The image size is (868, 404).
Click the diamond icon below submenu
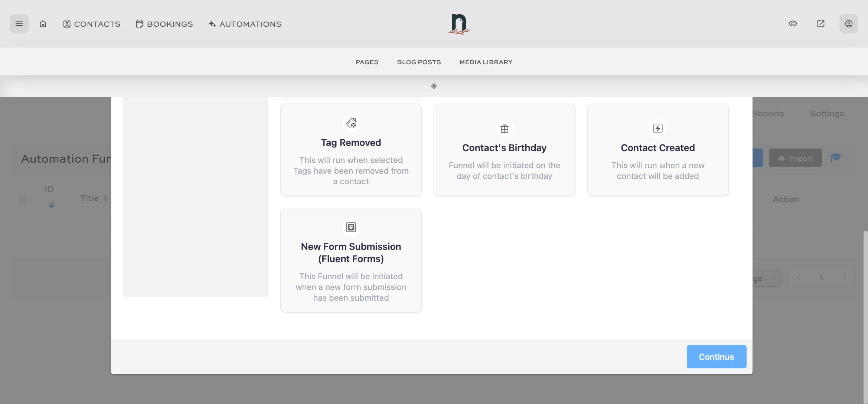click(434, 86)
